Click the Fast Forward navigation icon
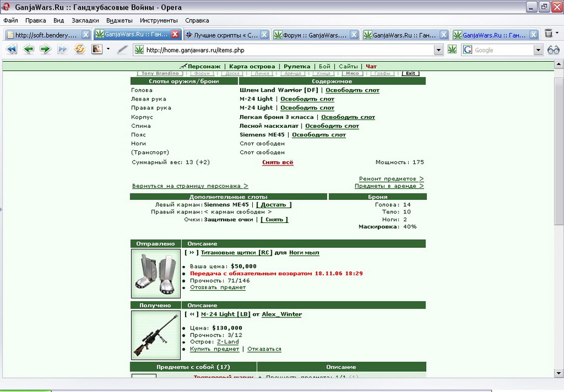 [62, 49]
